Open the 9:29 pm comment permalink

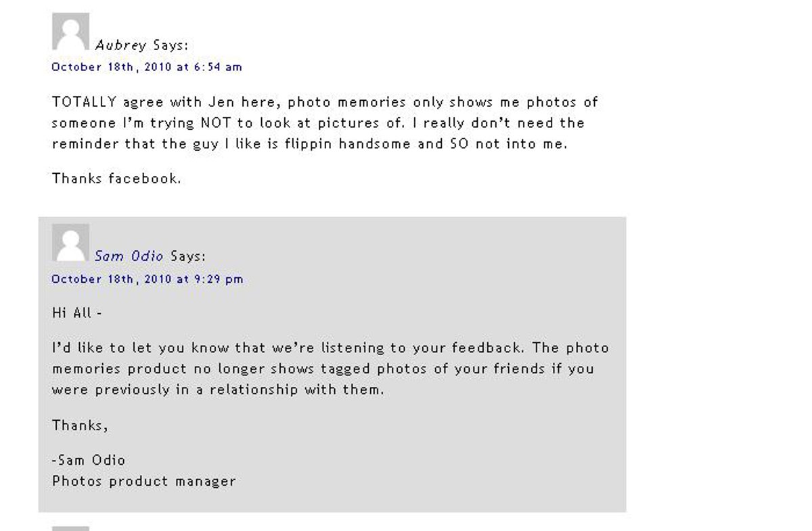click(148, 279)
